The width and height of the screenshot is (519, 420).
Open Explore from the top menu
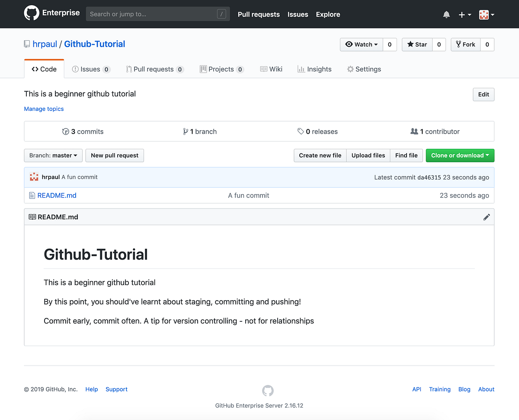[327, 14]
